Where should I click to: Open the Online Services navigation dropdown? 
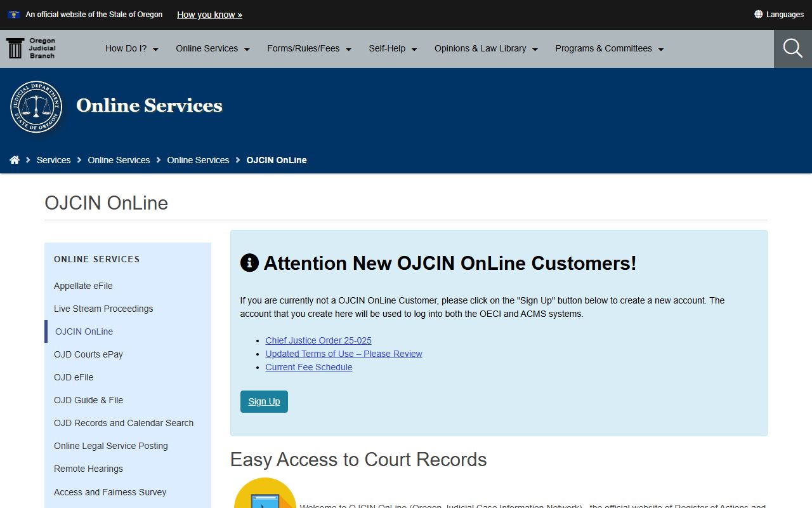pos(213,49)
